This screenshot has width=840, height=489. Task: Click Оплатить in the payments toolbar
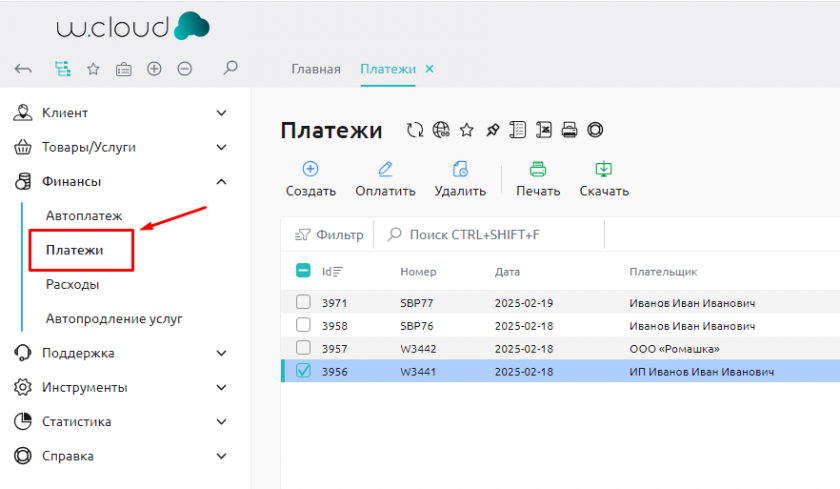(385, 179)
